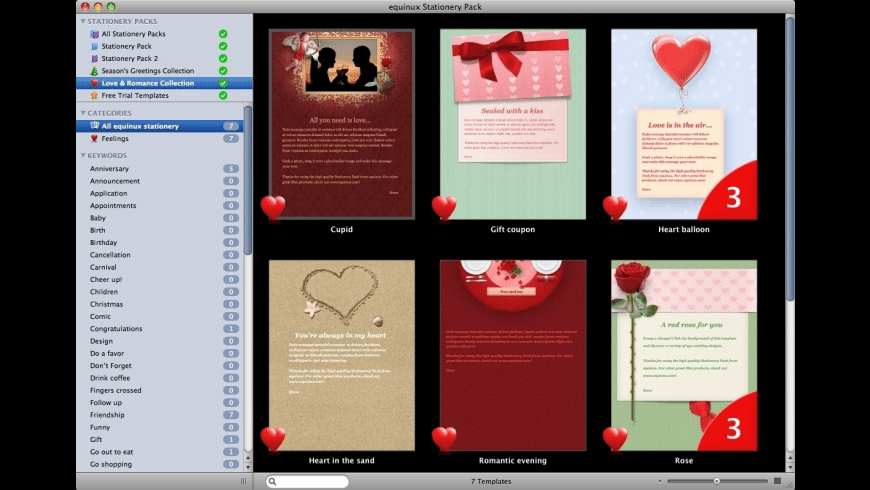
Task: Click the small thumbnail size icon
Action: pyautogui.click(x=660, y=481)
